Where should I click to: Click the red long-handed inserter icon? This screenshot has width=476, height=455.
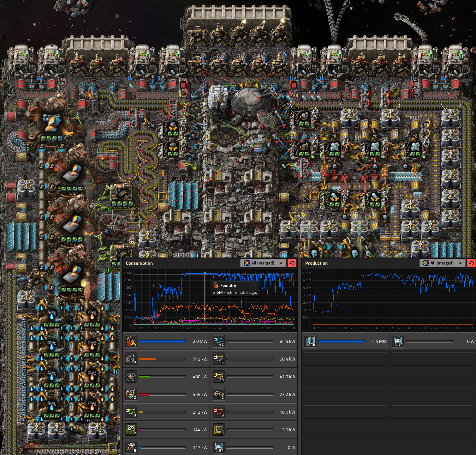(218, 412)
